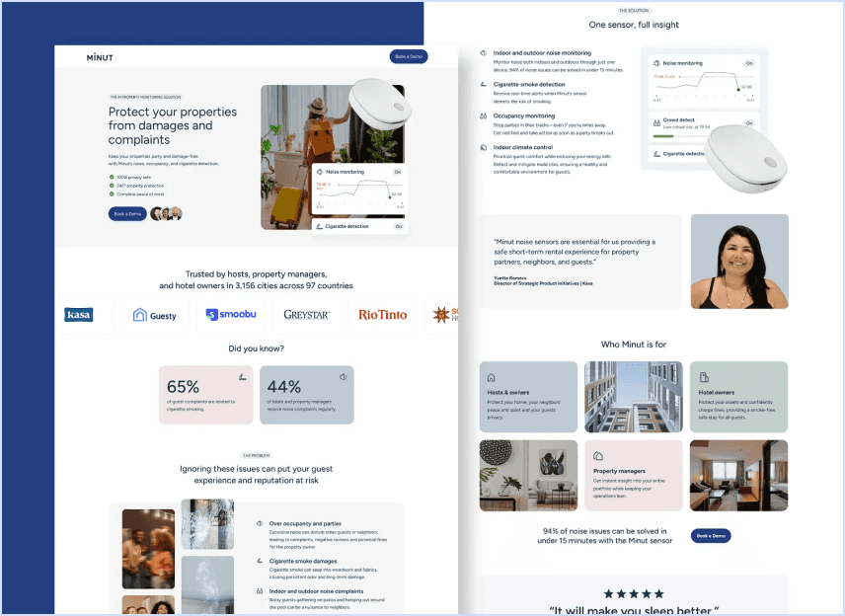This screenshot has height=616, width=845.
Task: Click the MINUT logo in the header
Action: pyautogui.click(x=100, y=57)
